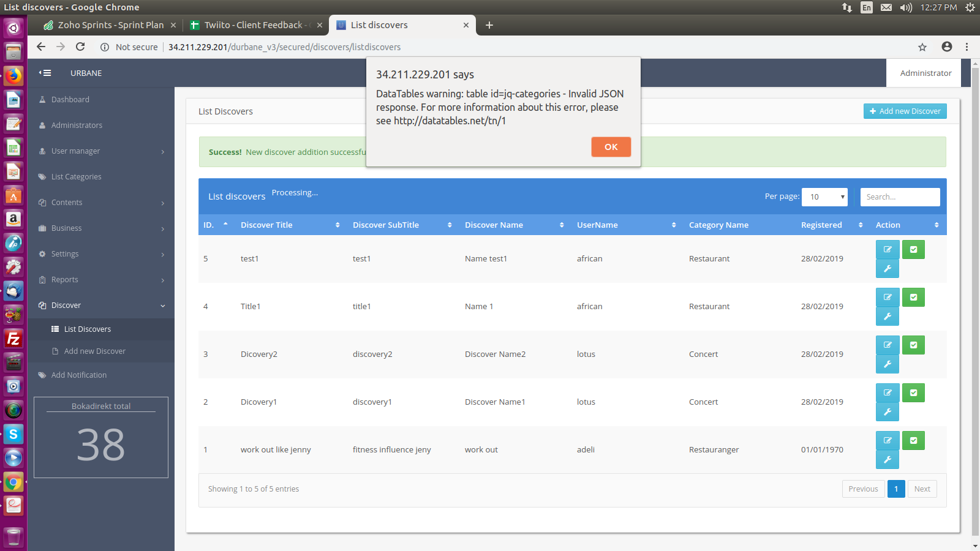This screenshot has height=551, width=980.
Task: View site info for Not secure
Action: [x=129, y=47]
